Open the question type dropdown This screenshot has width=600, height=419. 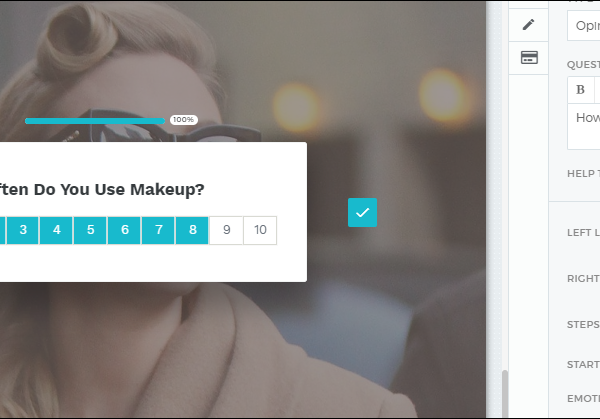tap(584, 25)
